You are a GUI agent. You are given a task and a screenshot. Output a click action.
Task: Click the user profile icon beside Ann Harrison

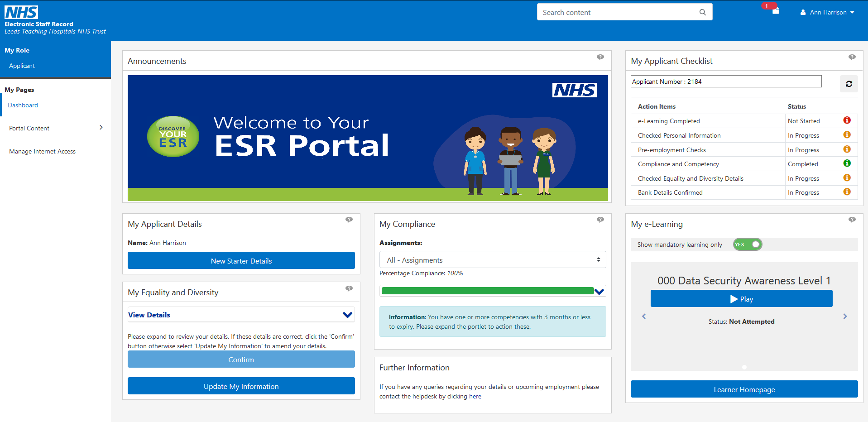[803, 12]
